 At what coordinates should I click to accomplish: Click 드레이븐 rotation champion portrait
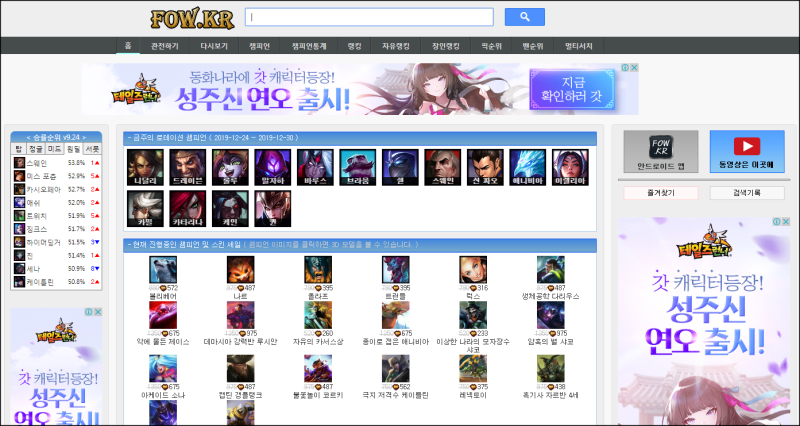pos(188,167)
